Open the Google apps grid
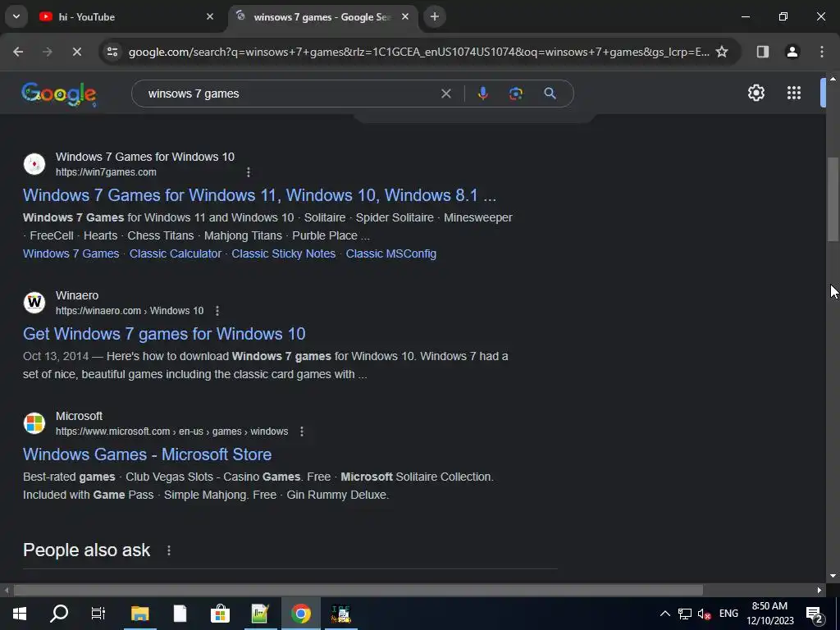 click(793, 94)
